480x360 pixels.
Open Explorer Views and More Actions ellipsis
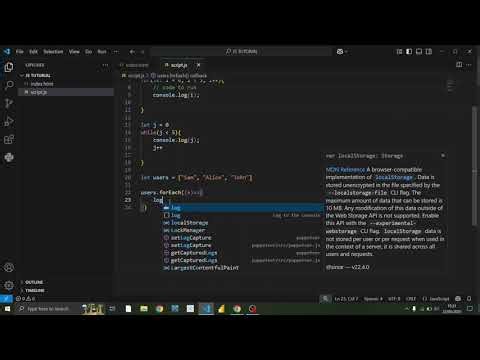point(105,65)
